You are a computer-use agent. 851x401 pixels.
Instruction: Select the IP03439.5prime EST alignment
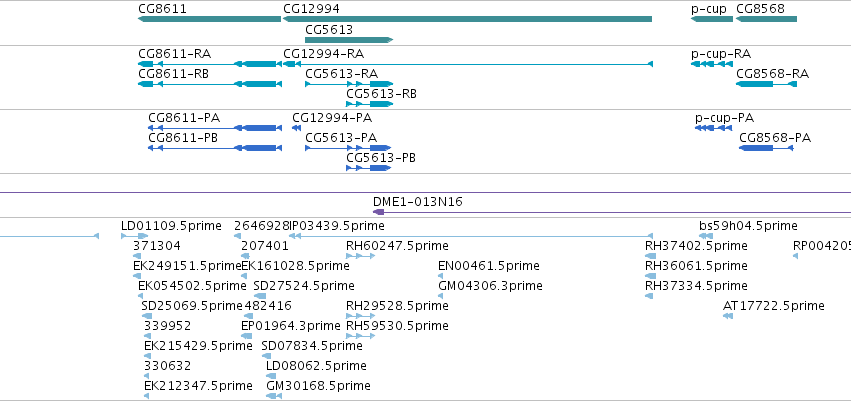click(471, 236)
